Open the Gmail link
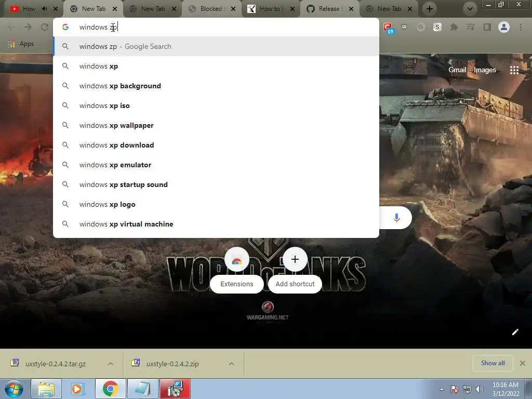This screenshot has width=532, height=399. (457, 70)
